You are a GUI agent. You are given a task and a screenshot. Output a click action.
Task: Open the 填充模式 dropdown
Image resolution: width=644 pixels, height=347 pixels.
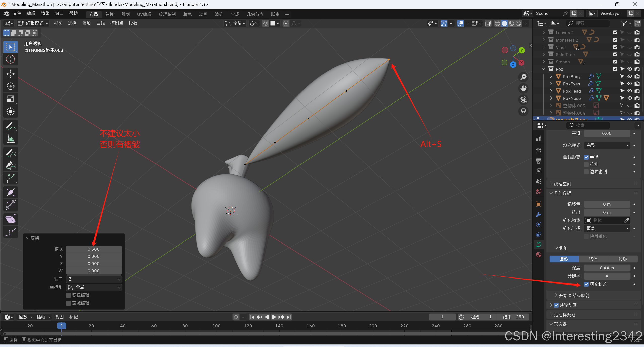click(x=607, y=145)
